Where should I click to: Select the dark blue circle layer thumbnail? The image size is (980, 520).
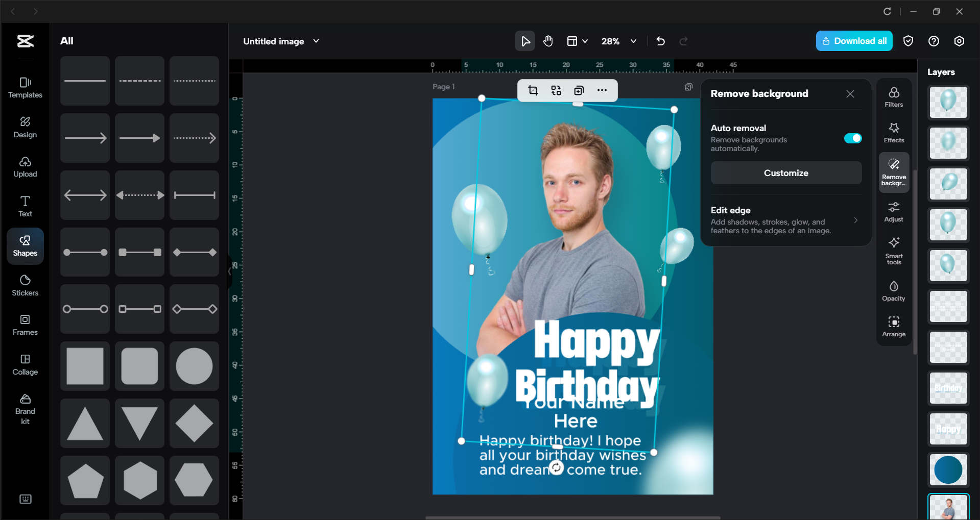pos(948,469)
